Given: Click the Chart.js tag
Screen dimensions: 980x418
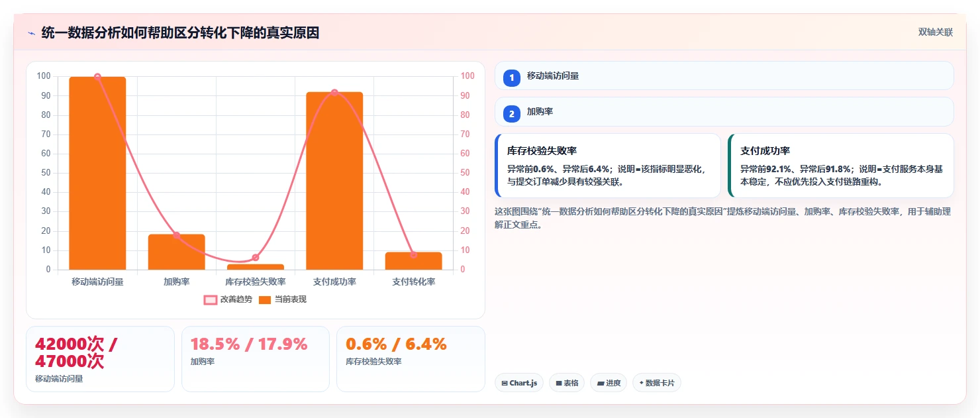Looking at the screenshot, I should (519, 383).
